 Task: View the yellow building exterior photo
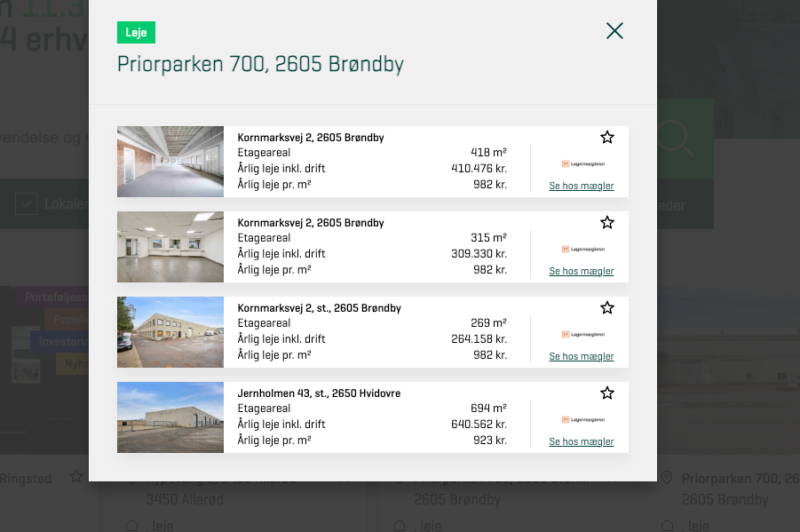point(170,332)
